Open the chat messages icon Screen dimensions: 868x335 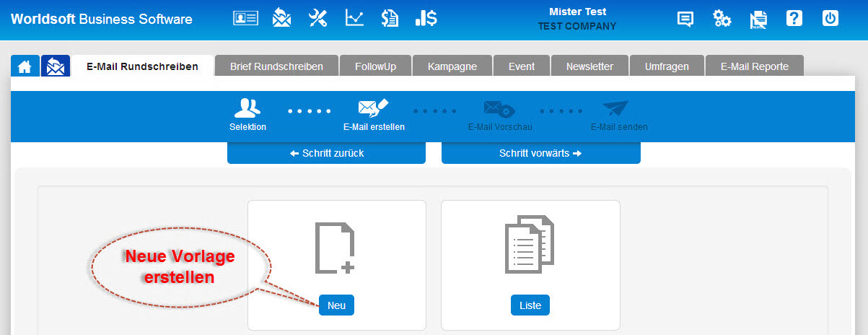(685, 19)
